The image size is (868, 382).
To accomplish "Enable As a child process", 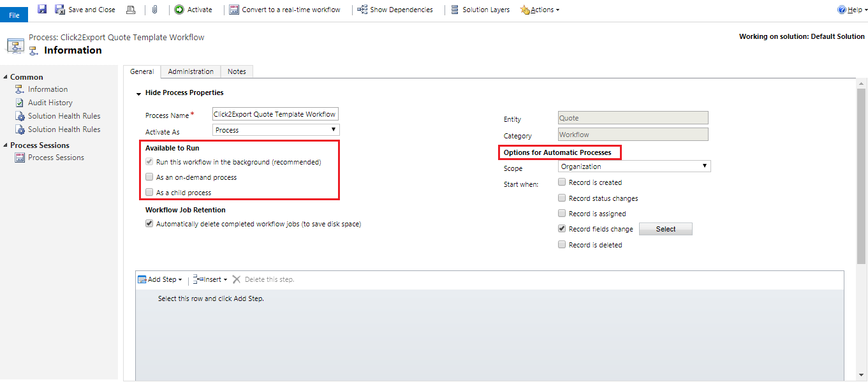I will pyautogui.click(x=149, y=193).
